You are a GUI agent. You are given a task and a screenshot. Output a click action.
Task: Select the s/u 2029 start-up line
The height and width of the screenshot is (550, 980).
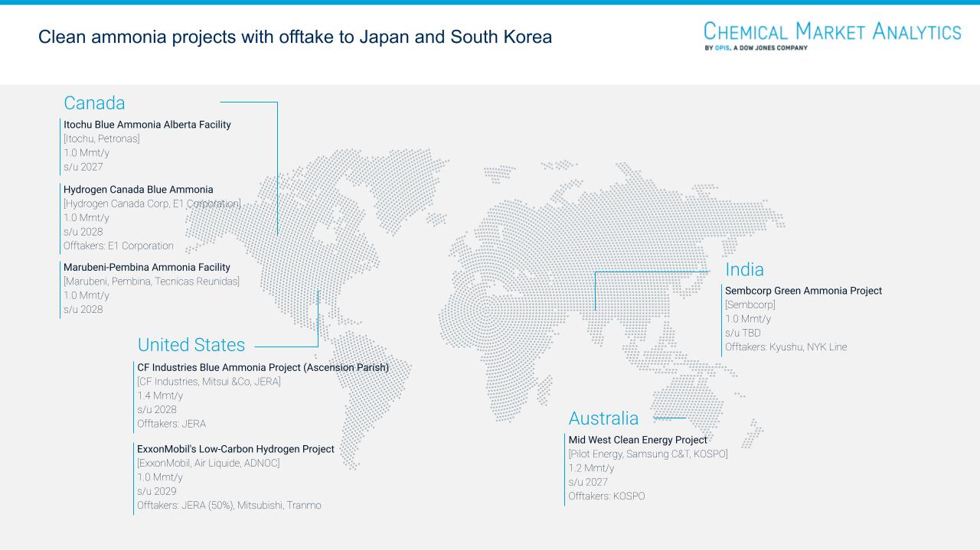[156, 491]
